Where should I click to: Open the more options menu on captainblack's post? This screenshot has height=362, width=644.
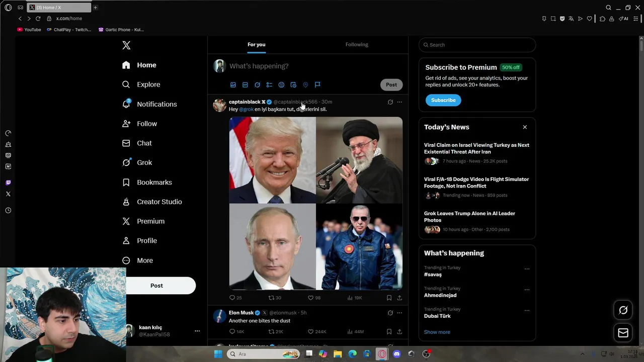[399, 102]
